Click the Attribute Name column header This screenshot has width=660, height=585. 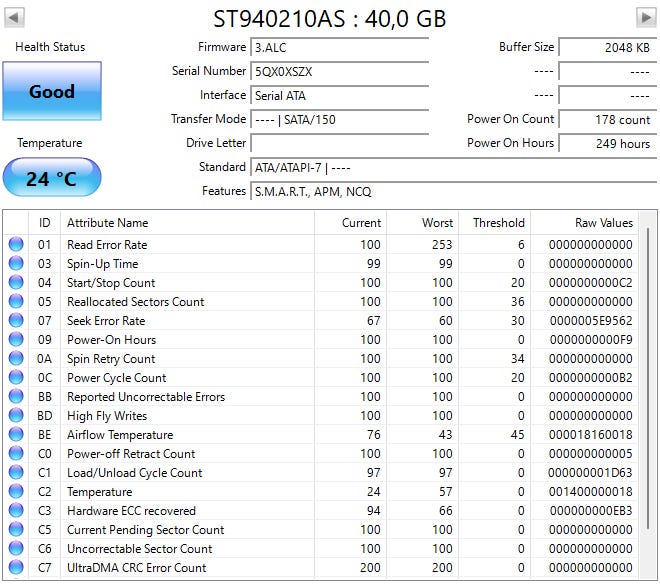pyautogui.click(x=187, y=223)
